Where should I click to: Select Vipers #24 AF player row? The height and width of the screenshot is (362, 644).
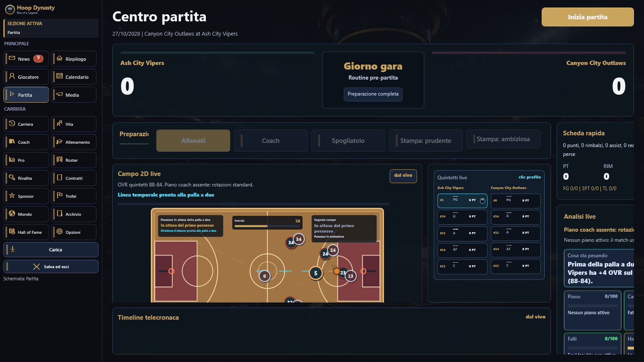click(x=462, y=250)
